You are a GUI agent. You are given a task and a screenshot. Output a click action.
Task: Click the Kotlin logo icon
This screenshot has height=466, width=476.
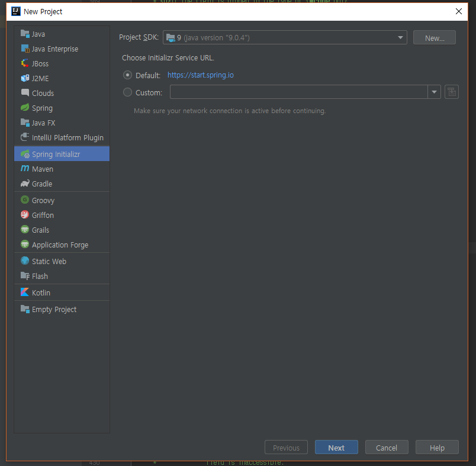click(x=25, y=292)
